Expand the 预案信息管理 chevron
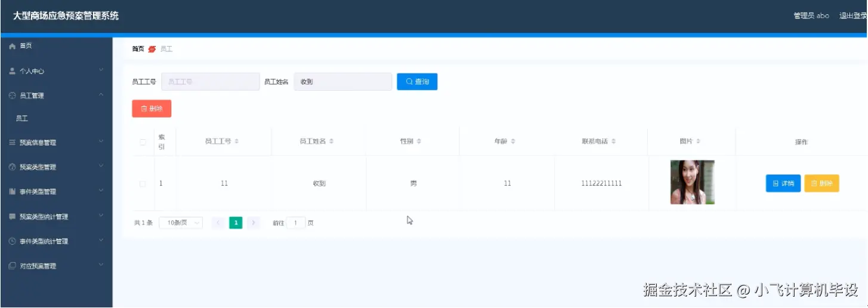This screenshot has width=868, height=308. click(x=101, y=142)
